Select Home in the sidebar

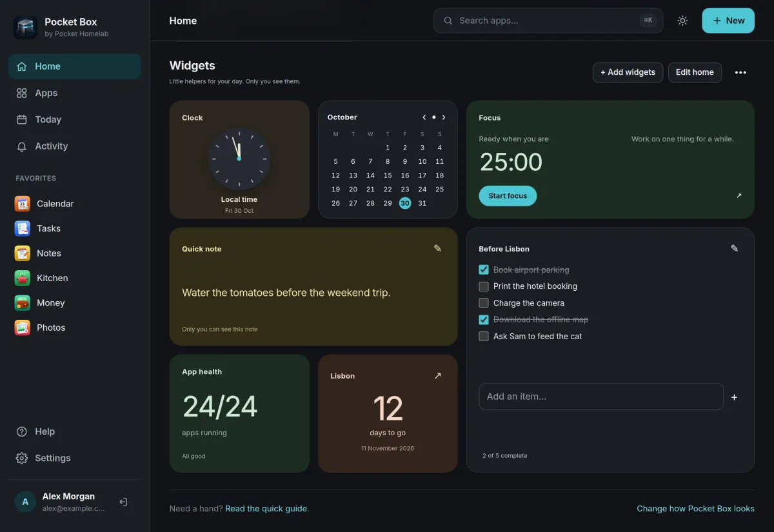(75, 66)
